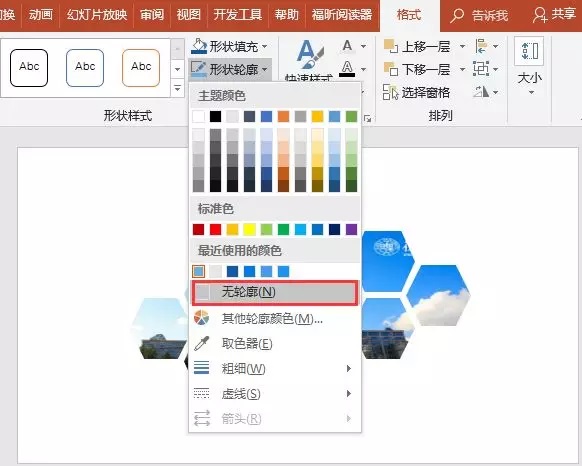Pick the green theme color swatch
The height and width of the screenshot is (466, 582).
pyautogui.click(x=352, y=117)
